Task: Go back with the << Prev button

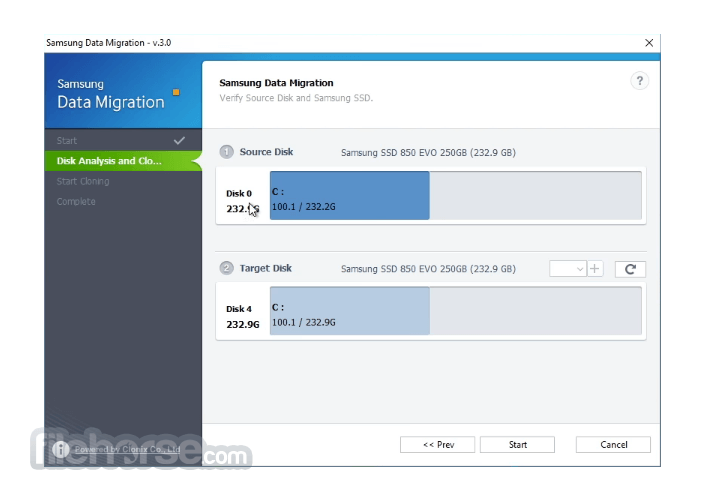Action: [x=437, y=445]
